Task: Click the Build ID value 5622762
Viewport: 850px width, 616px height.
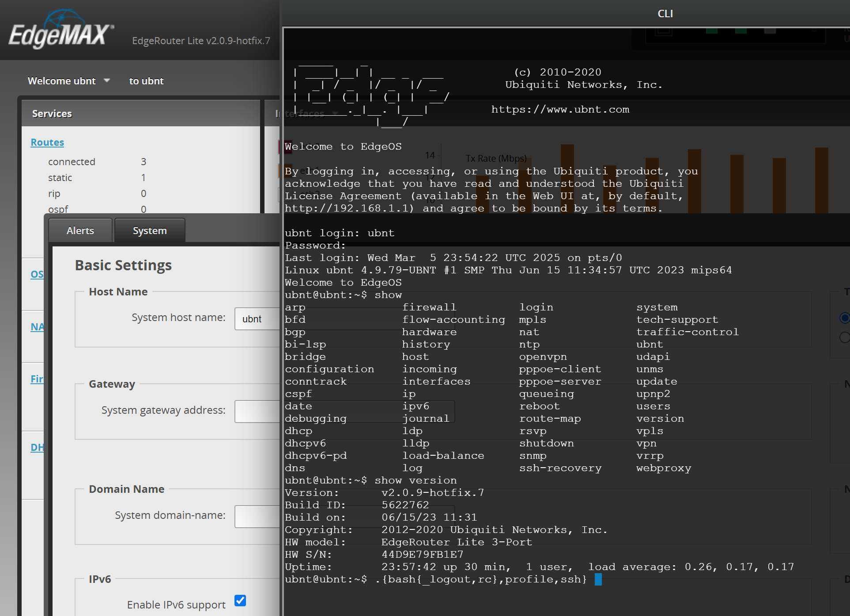Action: coord(405,505)
